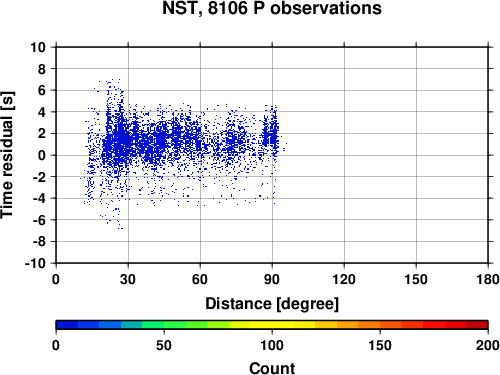Click the y-axis tick label 10
Viewport: 500px width, 375px height.
click(38, 47)
